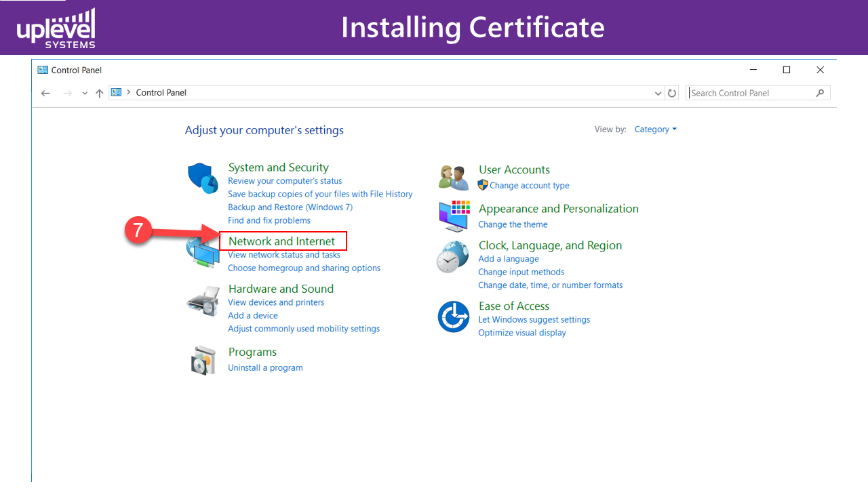Click Optimize visual display link
Image resolution: width=868 pixels, height=488 pixels.
pos(521,333)
